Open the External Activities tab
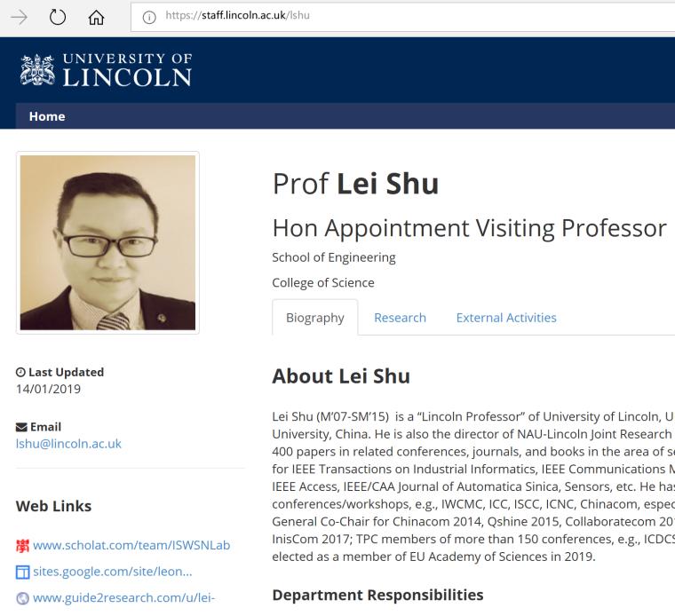Image resolution: width=675 pixels, height=616 pixels. [x=506, y=318]
